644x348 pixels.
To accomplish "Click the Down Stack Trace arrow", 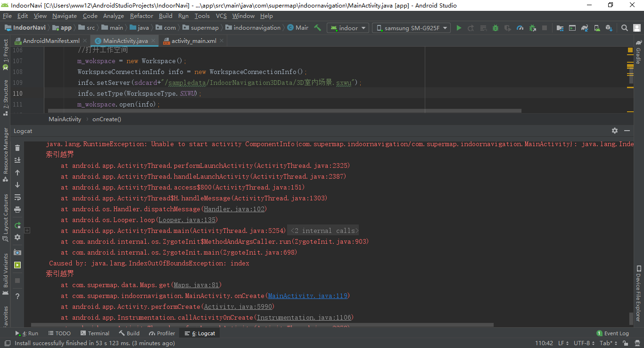I will (x=17, y=185).
